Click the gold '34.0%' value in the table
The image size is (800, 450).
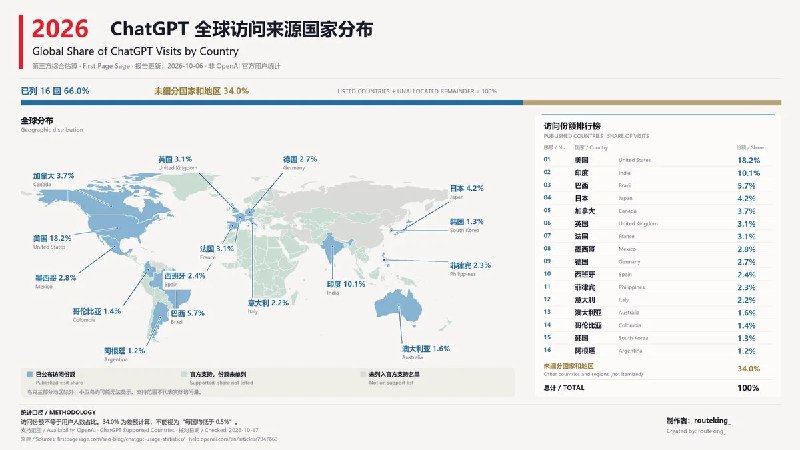[x=748, y=368]
